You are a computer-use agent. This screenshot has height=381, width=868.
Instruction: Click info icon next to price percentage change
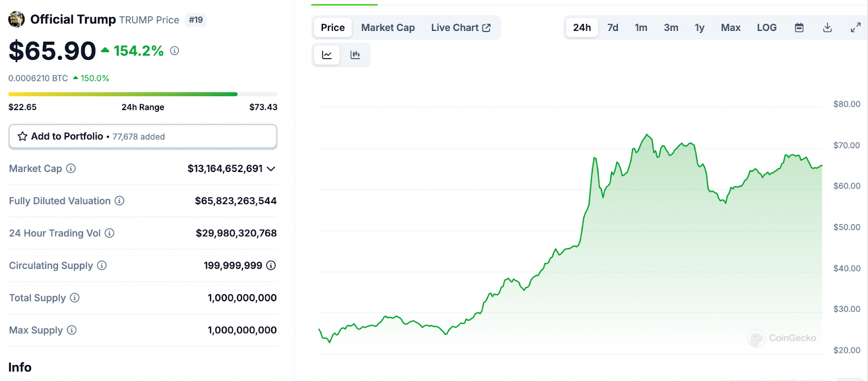click(175, 50)
